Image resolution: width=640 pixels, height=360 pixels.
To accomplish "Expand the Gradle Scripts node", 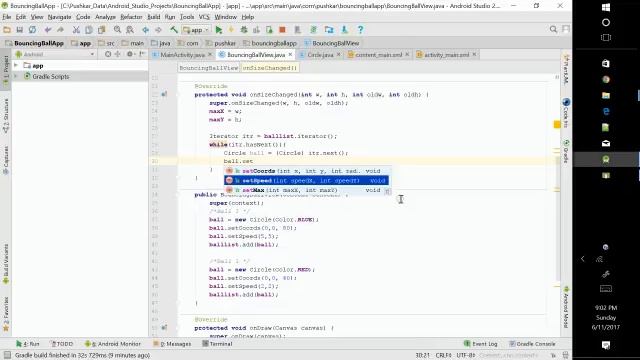I will [16, 76].
